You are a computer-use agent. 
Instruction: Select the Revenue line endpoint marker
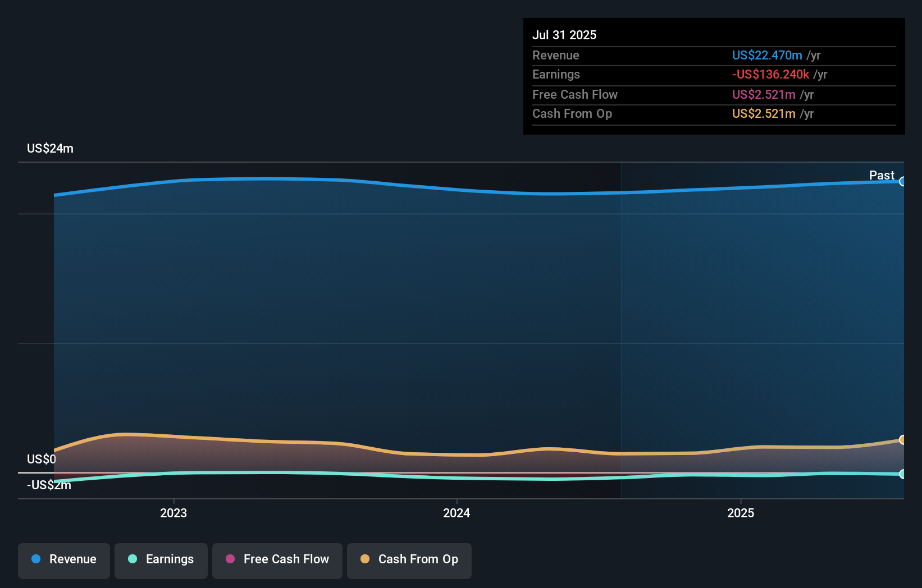tap(902, 181)
